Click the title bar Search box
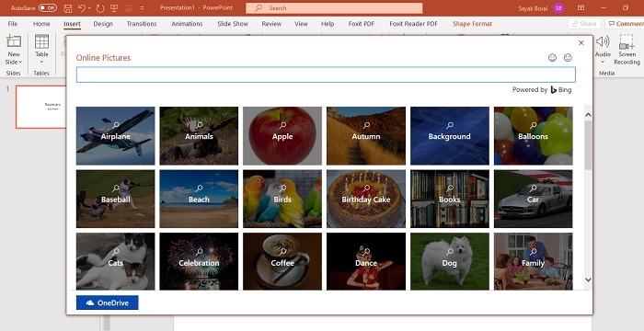Screen dimensions: 644x331 coord(334,7)
